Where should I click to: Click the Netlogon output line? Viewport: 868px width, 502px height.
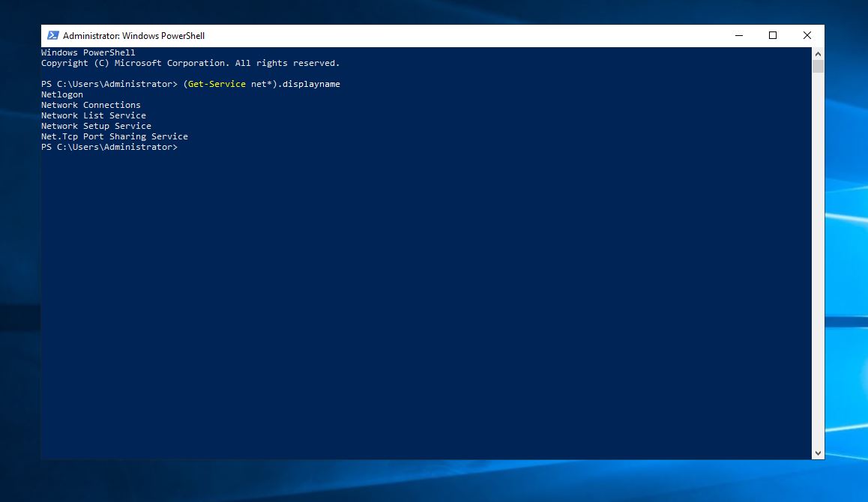61,94
